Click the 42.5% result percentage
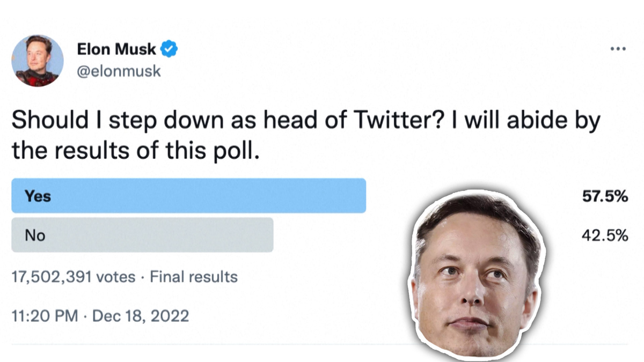The width and height of the screenshot is (644, 362). coord(605,235)
